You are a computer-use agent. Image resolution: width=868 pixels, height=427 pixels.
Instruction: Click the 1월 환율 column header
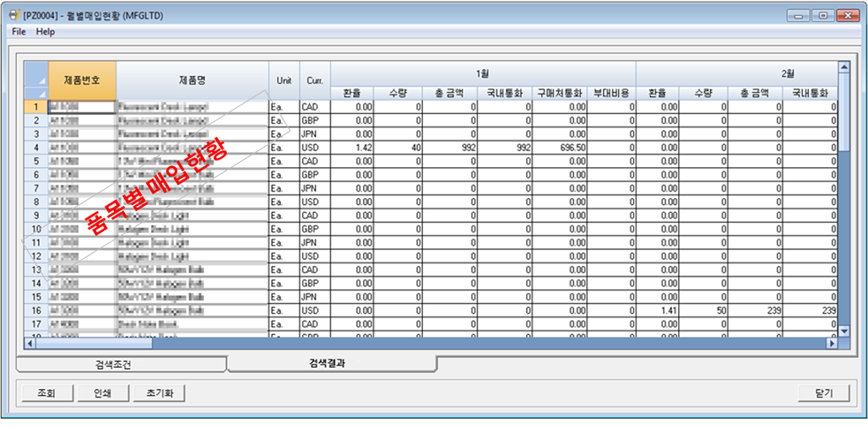(x=352, y=93)
